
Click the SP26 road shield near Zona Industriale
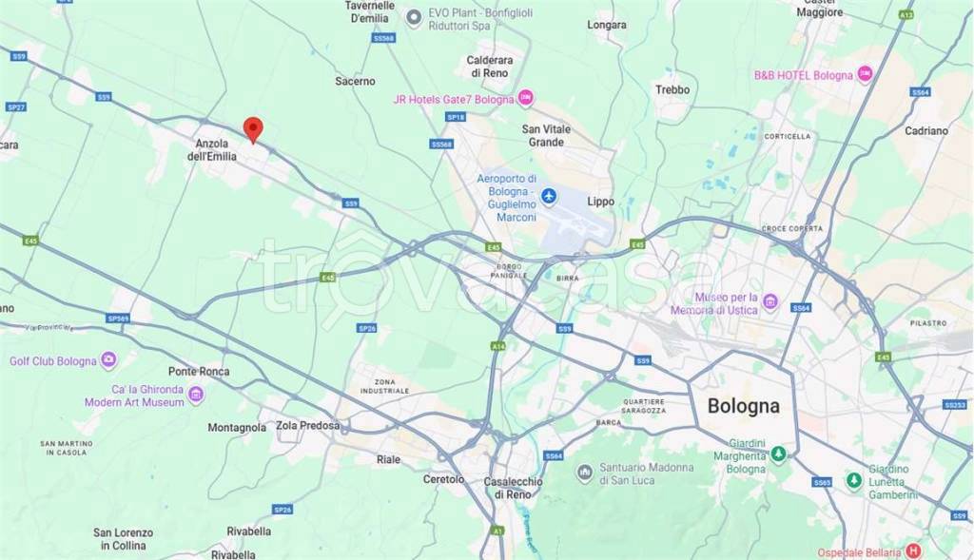coord(367,328)
